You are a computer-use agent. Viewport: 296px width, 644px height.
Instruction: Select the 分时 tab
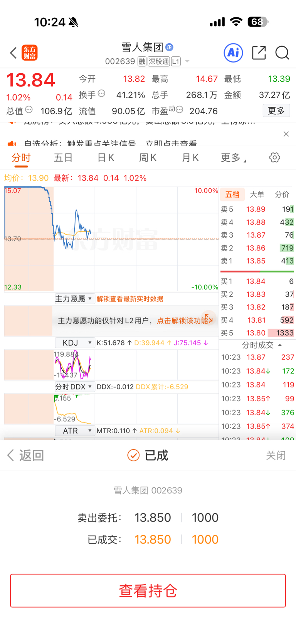(x=21, y=158)
